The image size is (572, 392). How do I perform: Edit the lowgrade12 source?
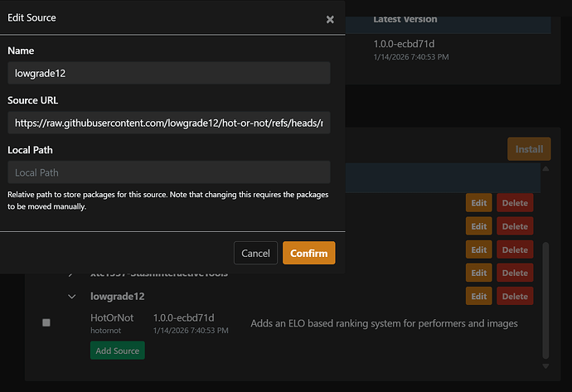pyautogui.click(x=479, y=296)
